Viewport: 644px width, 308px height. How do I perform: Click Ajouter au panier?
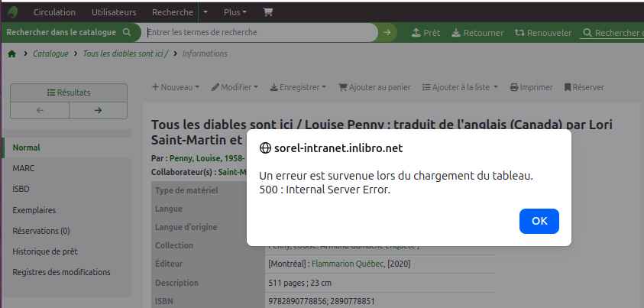click(x=374, y=87)
